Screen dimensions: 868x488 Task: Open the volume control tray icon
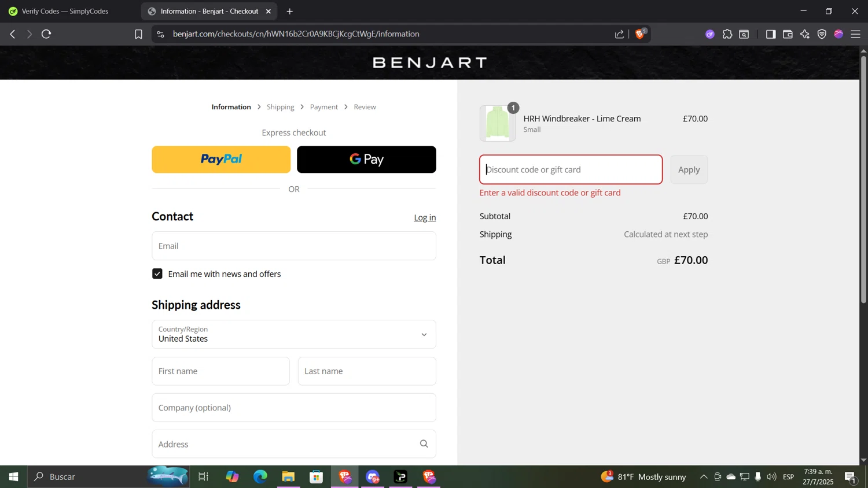[x=771, y=477]
